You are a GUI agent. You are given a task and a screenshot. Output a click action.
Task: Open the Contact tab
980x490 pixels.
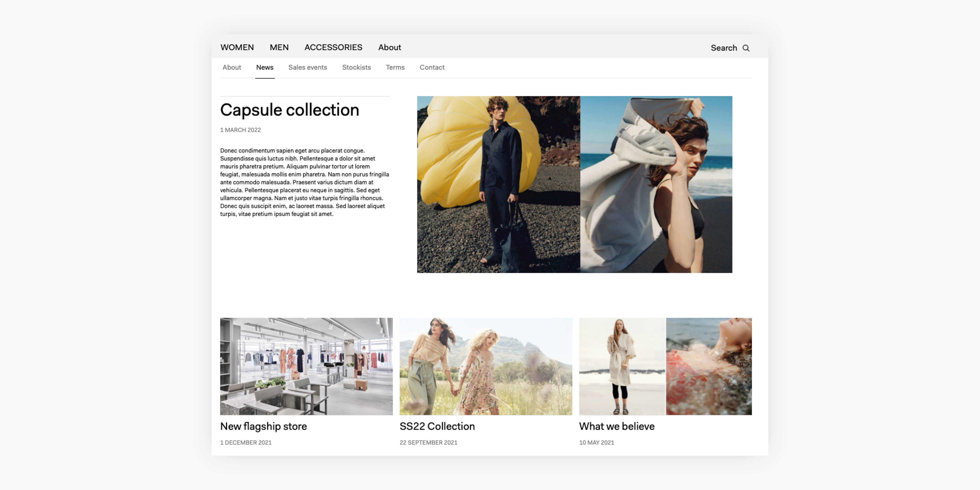click(x=432, y=67)
